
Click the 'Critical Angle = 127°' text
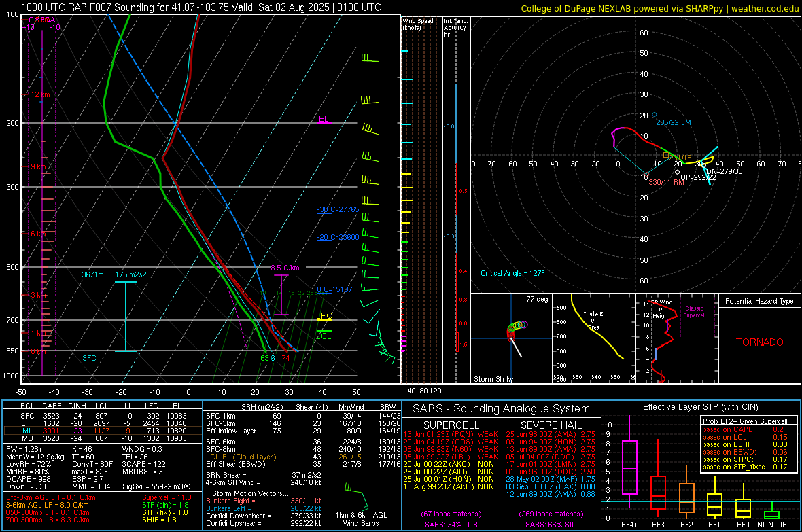click(x=512, y=273)
